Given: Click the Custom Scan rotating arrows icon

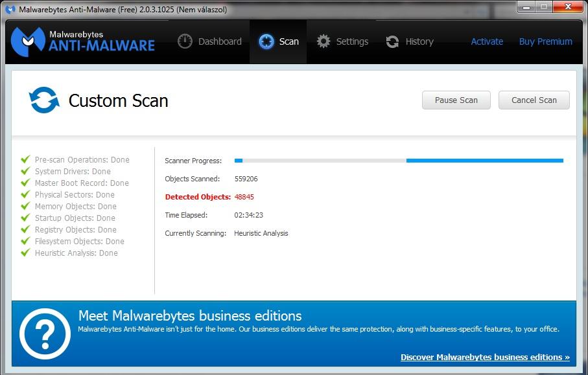Looking at the screenshot, I should click(44, 100).
